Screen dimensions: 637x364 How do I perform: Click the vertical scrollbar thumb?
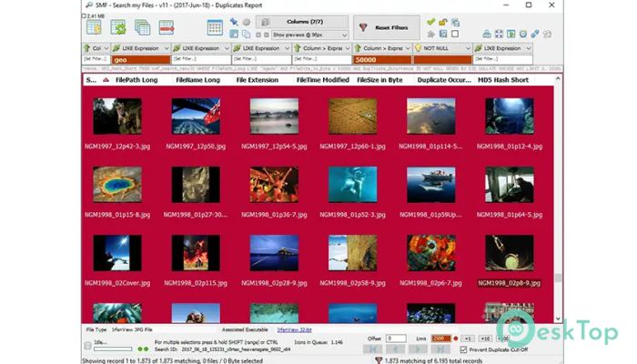(558, 278)
